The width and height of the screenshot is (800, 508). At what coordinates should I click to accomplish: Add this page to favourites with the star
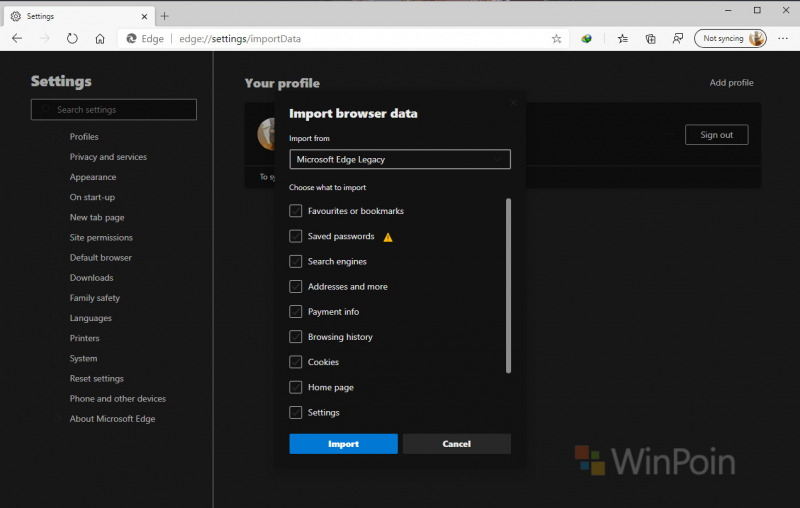[556, 39]
